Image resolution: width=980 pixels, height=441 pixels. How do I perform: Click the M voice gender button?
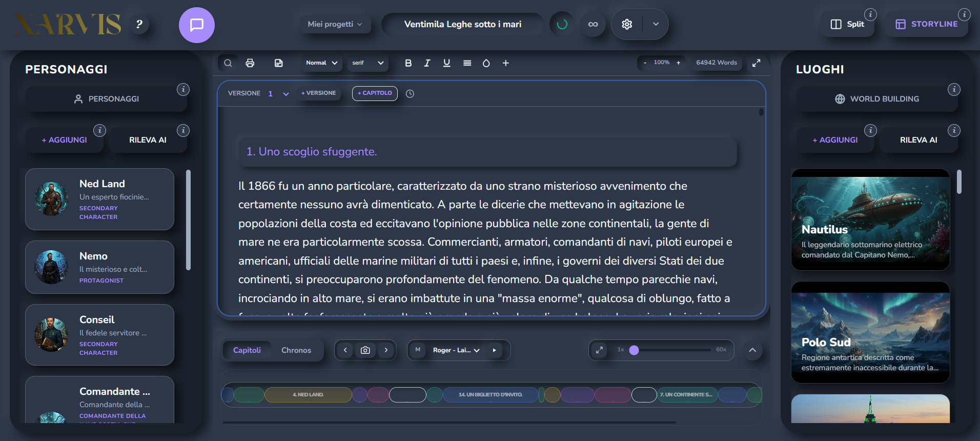tap(418, 350)
